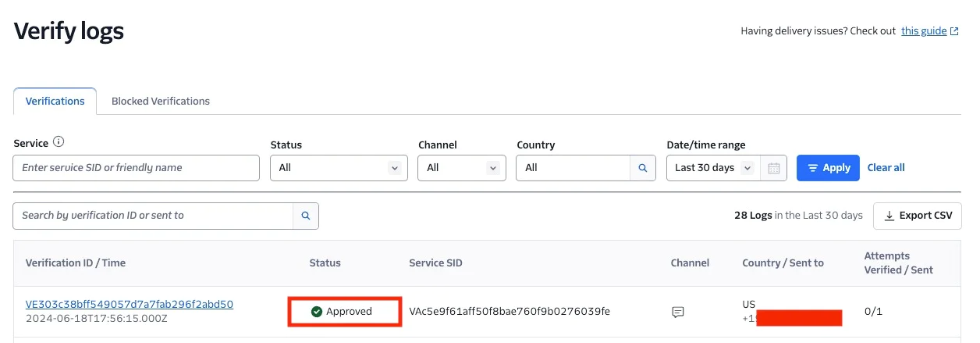Image resolution: width=980 pixels, height=343 pixels.
Task: Click the external link icon beside this guide
Action: [954, 31]
